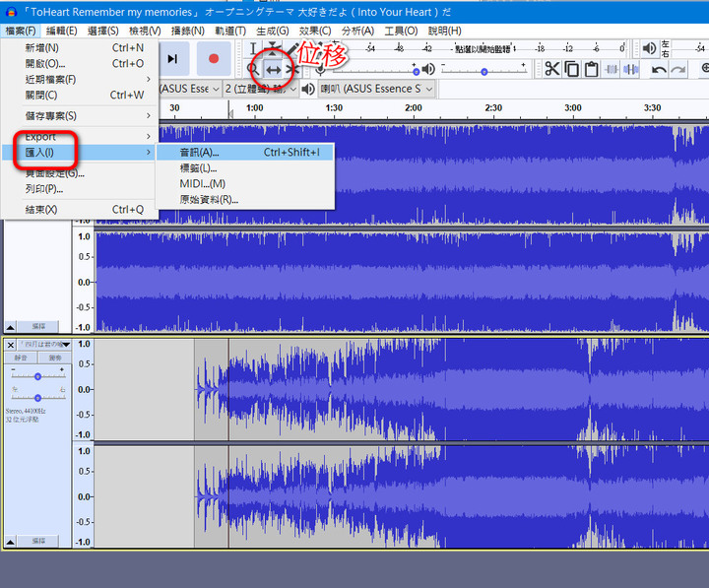Toggle 靜音 mute on the lower track
Image resolution: width=709 pixels, height=588 pixels.
coord(21,358)
